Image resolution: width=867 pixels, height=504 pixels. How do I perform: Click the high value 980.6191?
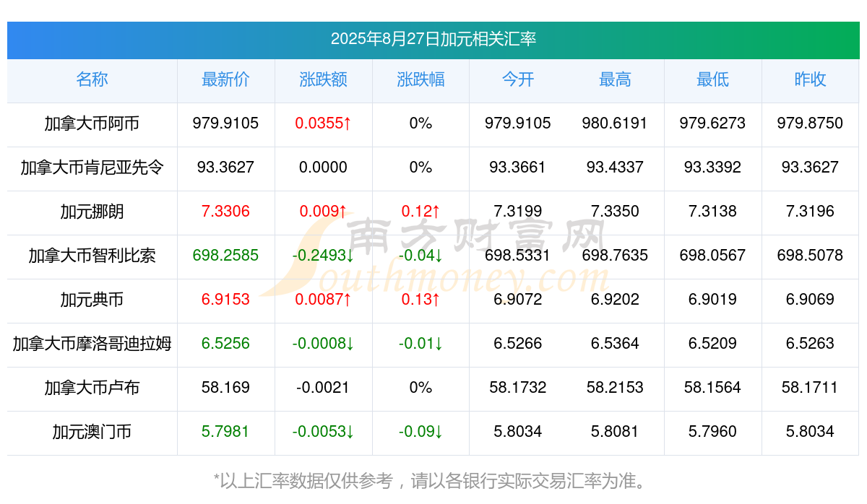[615, 123]
